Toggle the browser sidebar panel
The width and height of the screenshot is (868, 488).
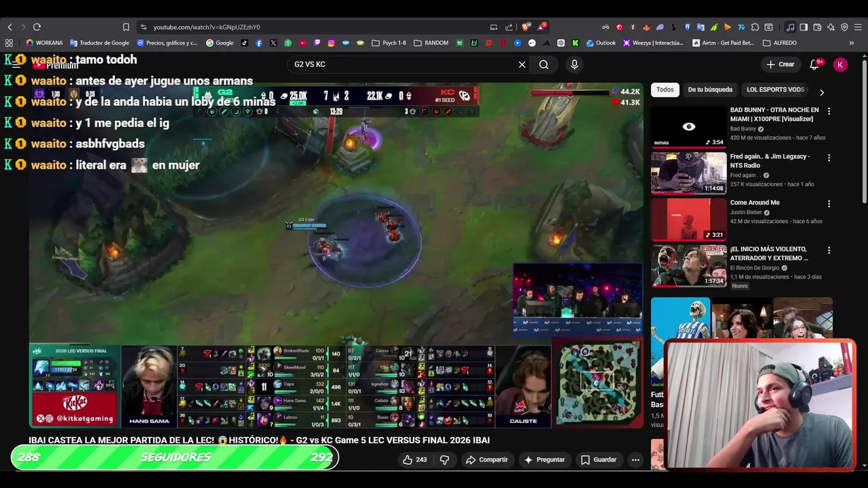coord(804,27)
